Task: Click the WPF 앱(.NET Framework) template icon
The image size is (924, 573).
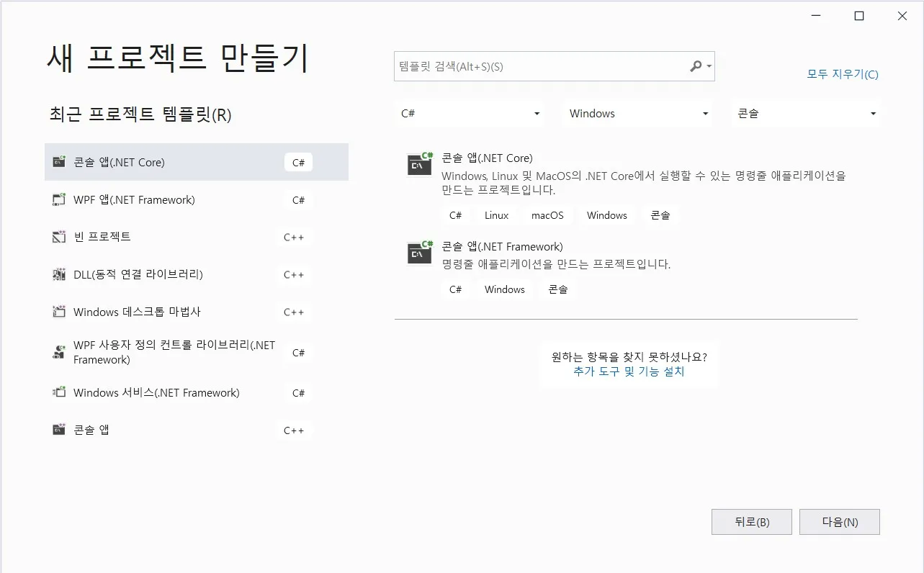Action: point(59,199)
